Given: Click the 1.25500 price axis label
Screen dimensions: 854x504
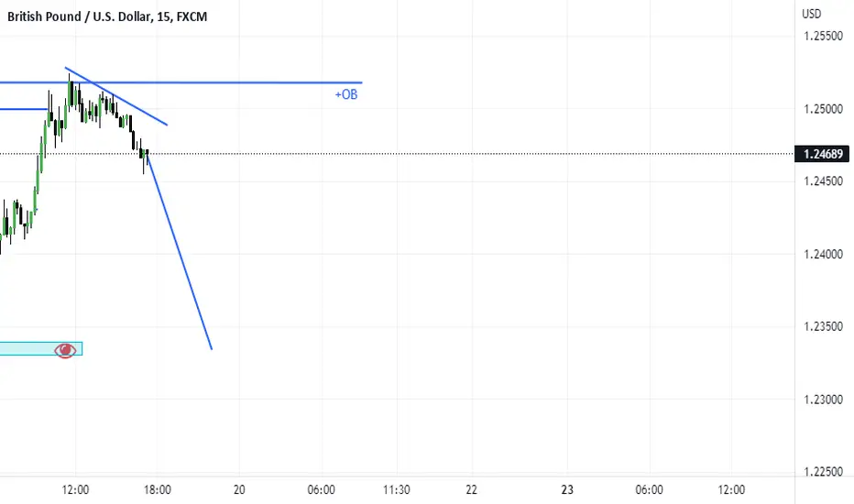Looking at the screenshot, I should [823, 36].
